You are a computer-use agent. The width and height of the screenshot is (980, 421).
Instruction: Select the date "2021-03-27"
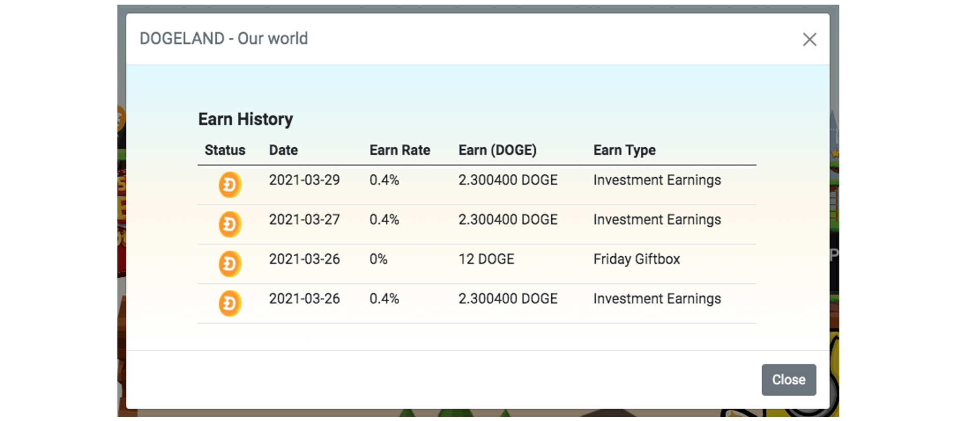(304, 220)
